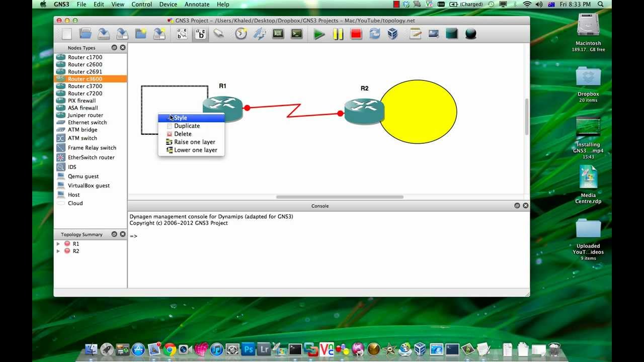Open Spotlight search magnifier in menu bar
This screenshot has height=362, width=644.
pos(601,4)
